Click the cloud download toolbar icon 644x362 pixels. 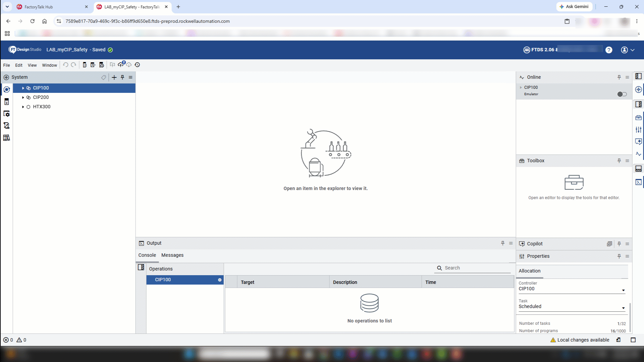[129, 65]
